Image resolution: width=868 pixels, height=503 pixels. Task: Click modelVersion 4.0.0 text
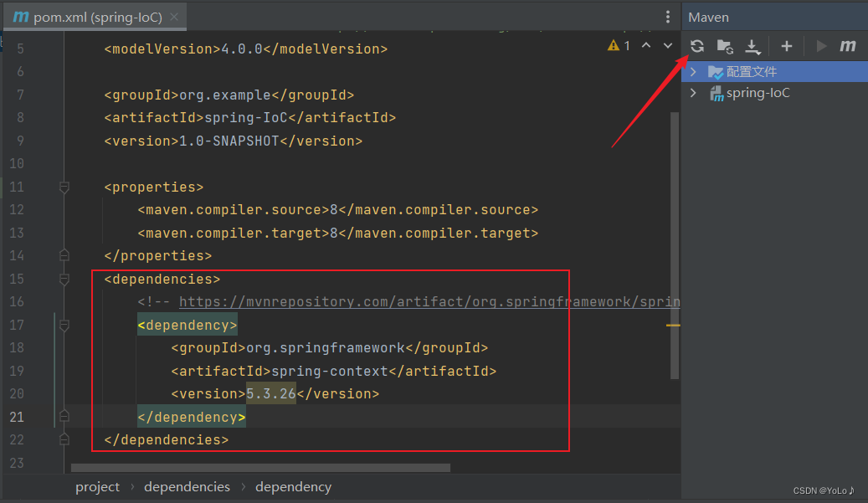click(x=242, y=49)
